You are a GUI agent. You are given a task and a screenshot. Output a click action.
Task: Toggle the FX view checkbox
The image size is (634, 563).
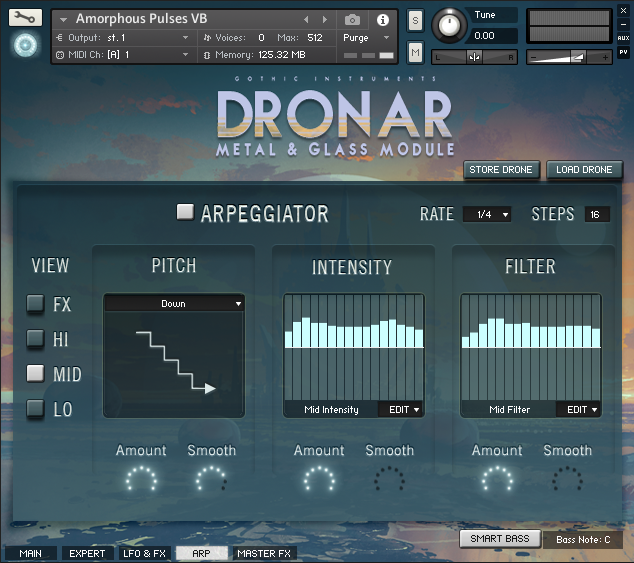point(35,304)
